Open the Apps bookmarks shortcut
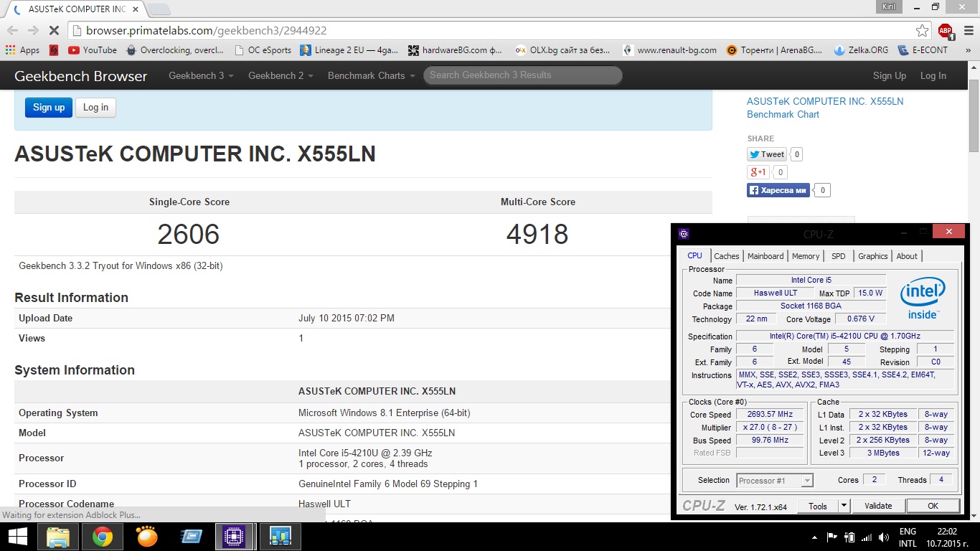This screenshot has width=980, height=551. tap(22, 50)
